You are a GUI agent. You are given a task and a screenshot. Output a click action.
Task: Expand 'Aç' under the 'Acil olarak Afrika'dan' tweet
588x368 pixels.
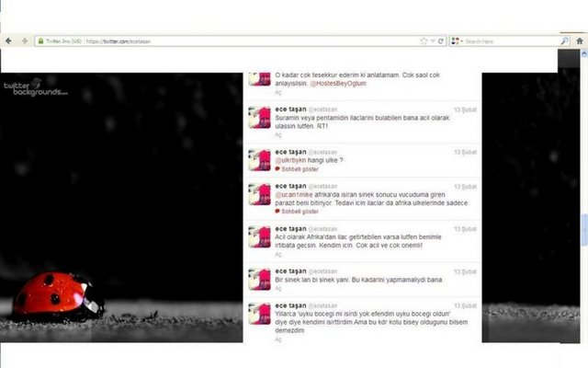tap(278, 254)
